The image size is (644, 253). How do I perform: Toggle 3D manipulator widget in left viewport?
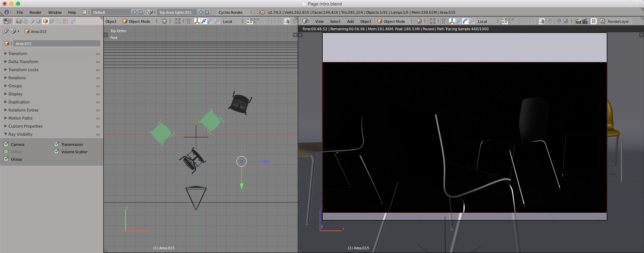(197, 21)
